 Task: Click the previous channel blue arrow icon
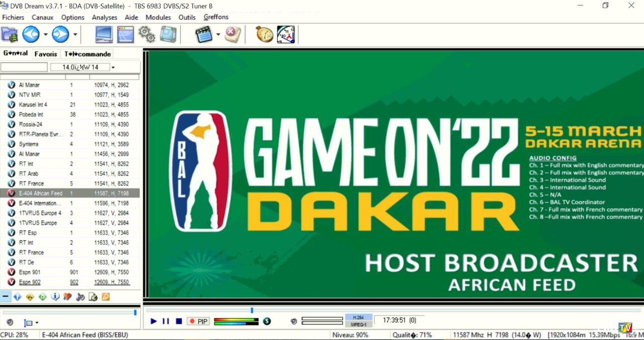(31, 34)
